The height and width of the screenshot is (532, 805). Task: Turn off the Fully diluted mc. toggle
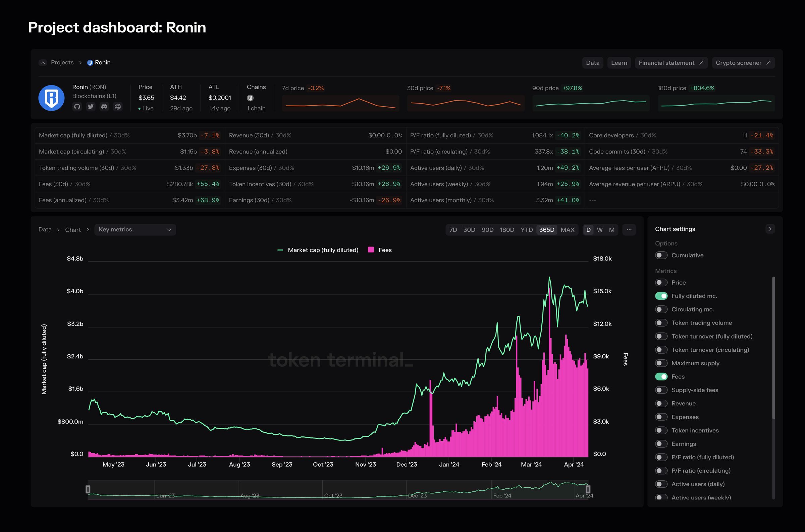[661, 296]
